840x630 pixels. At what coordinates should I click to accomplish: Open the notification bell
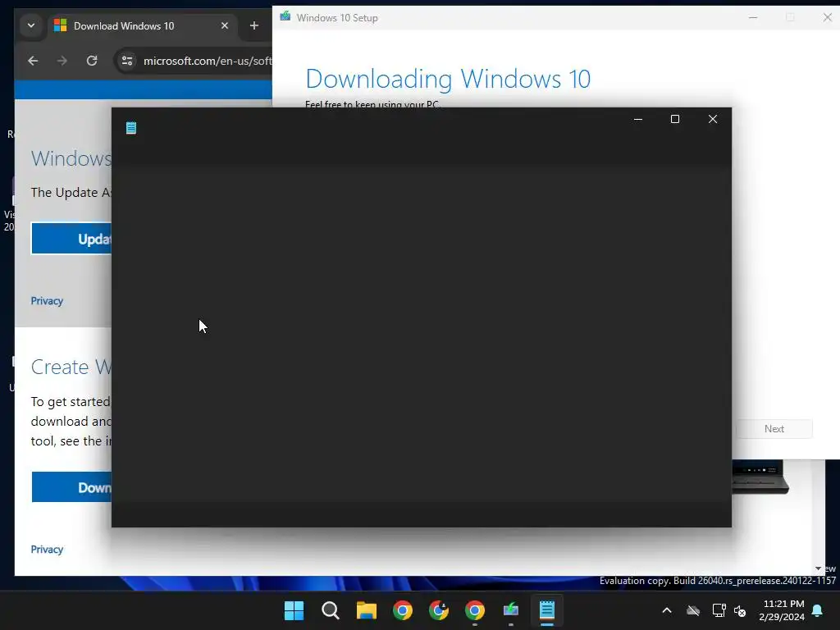pos(818,610)
